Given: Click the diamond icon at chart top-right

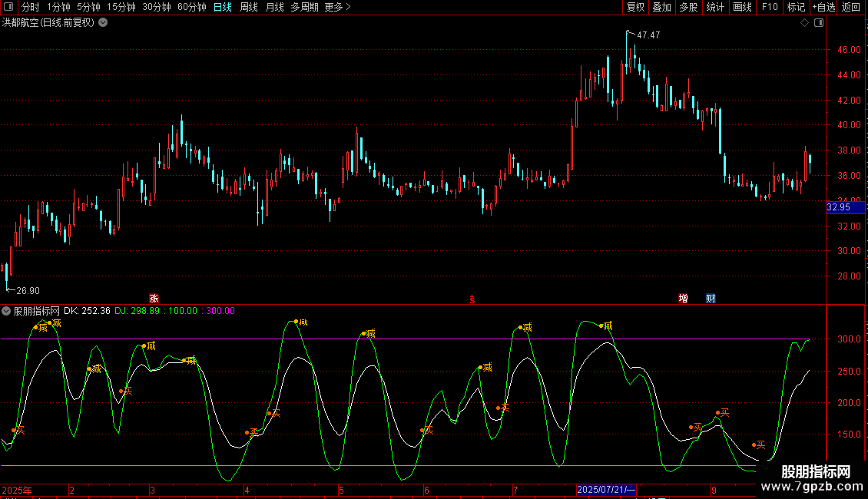Looking at the screenshot, I should pyautogui.click(x=804, y=23).
